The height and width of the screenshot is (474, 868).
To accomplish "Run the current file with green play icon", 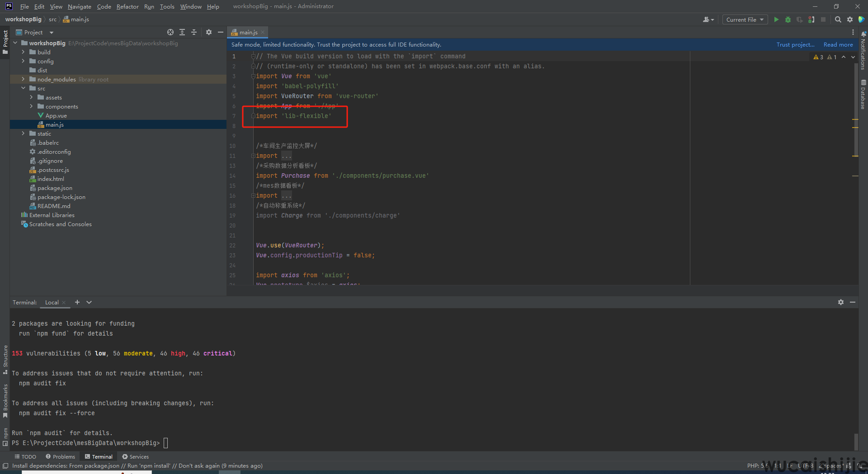I will (x=776, y=19).
